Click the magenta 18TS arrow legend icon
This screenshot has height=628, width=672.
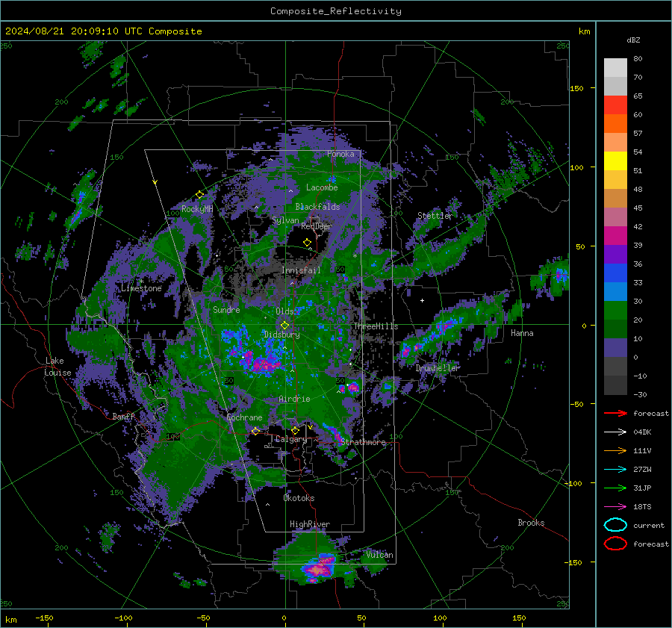click(x=615, y=507)
